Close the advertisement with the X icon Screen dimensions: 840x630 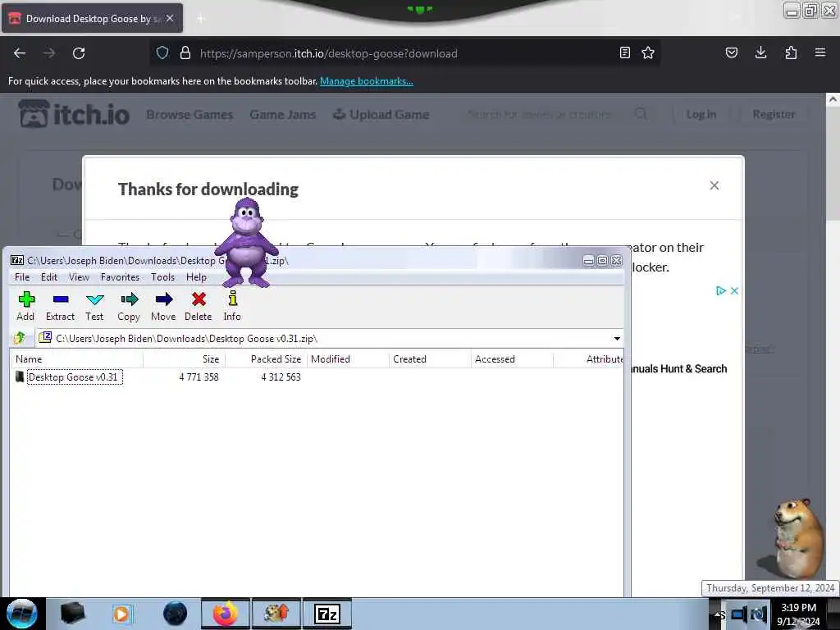[734, 290]
